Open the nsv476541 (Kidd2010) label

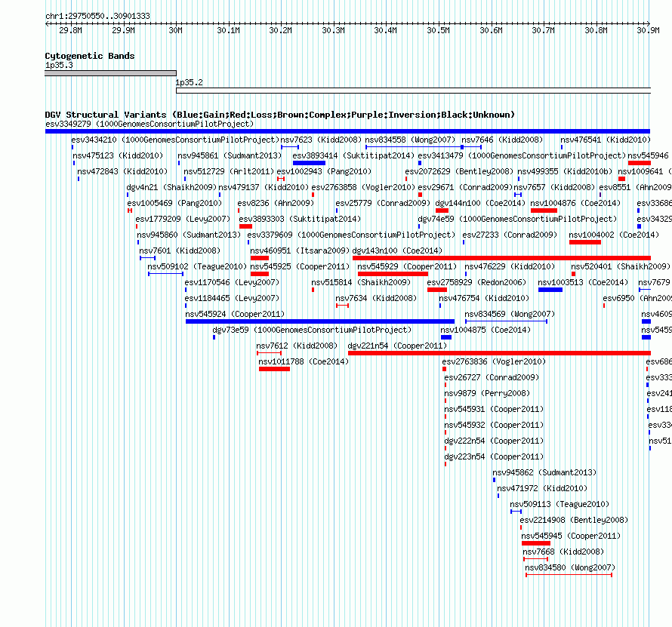pos(605,140)
